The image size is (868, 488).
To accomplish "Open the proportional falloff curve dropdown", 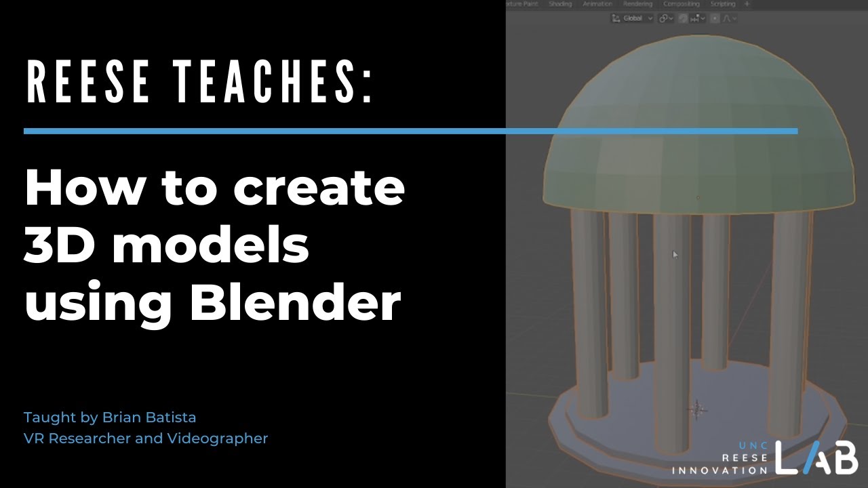I will coord(730,18).
